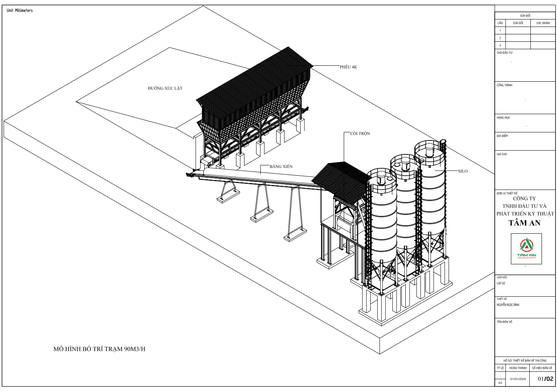Select the CÔNG TRÌNH field

(x=504, y=85)
